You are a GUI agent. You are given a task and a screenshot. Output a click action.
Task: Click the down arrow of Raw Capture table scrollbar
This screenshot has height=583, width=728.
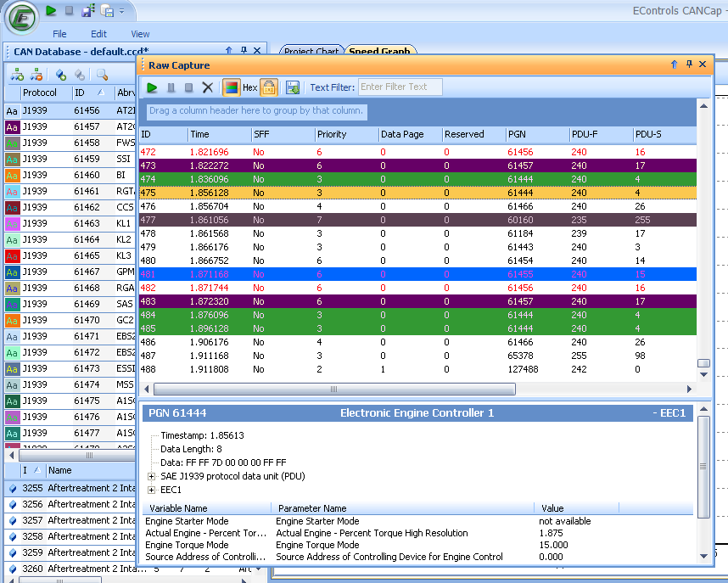[x=704, y=374]
